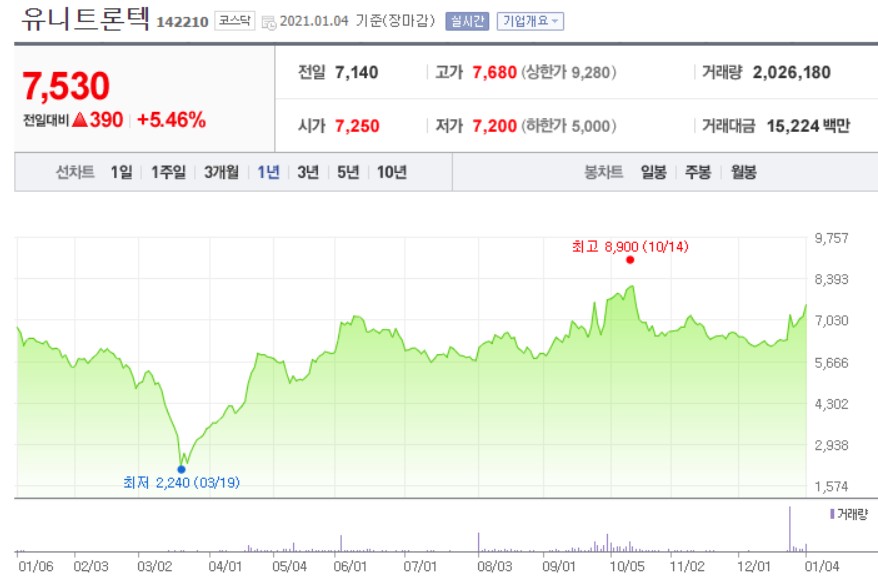
Task: Show the 월봉 candlestick chart
Action: pos(744,172)
